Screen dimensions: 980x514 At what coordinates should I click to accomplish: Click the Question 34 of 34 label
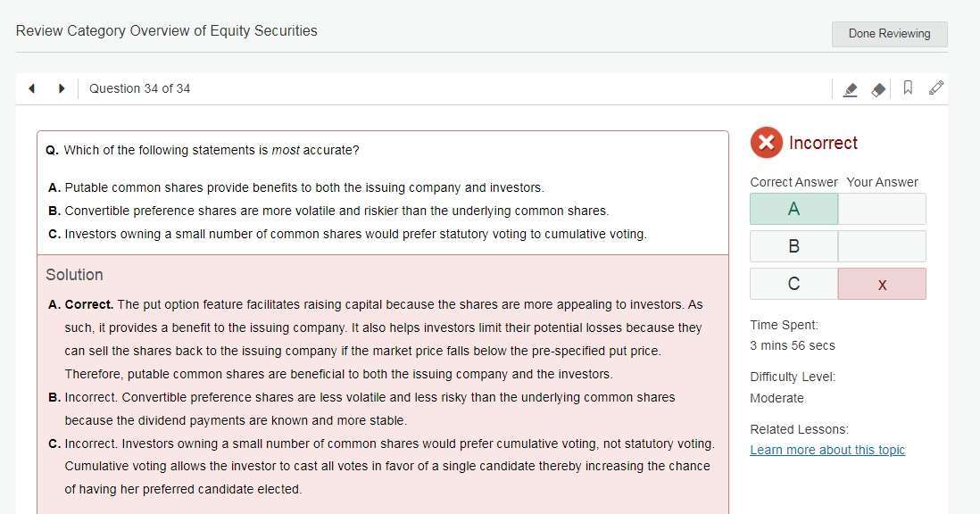pos(139,88)
